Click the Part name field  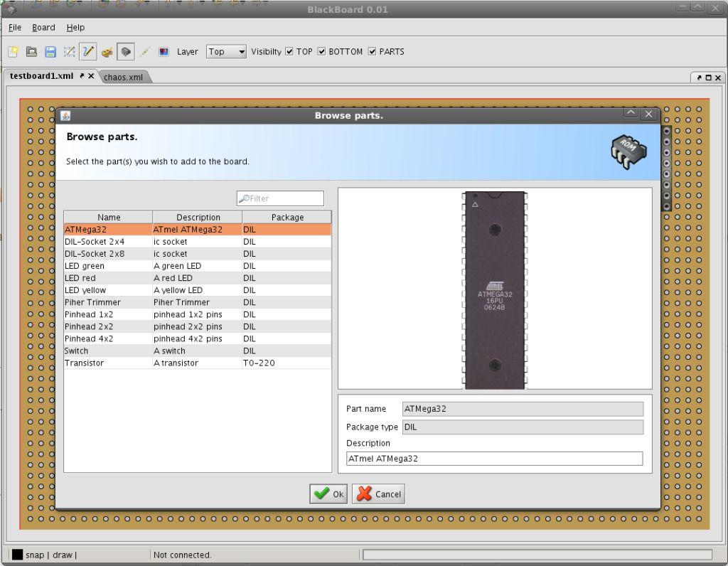[523, 409]
